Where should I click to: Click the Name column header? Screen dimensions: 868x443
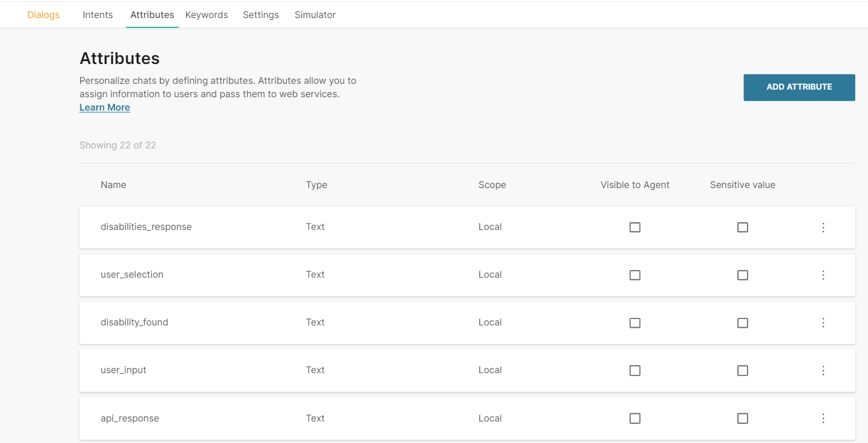113,185
